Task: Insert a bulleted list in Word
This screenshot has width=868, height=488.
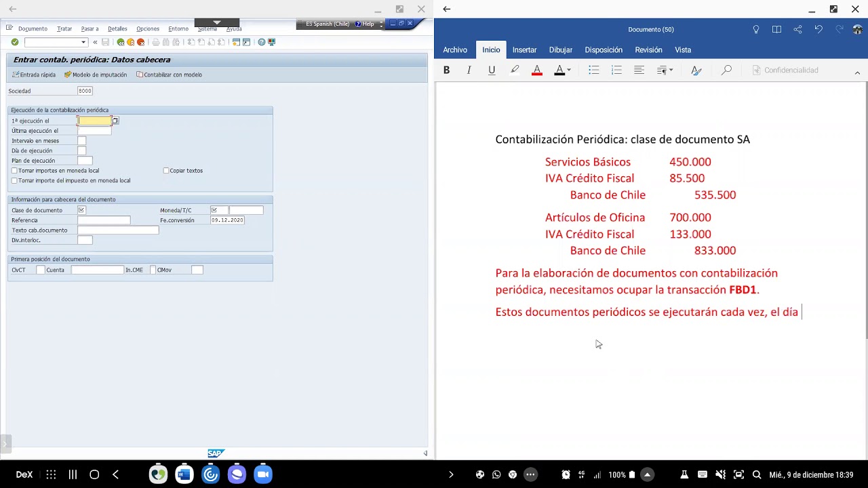Action: 593,70
